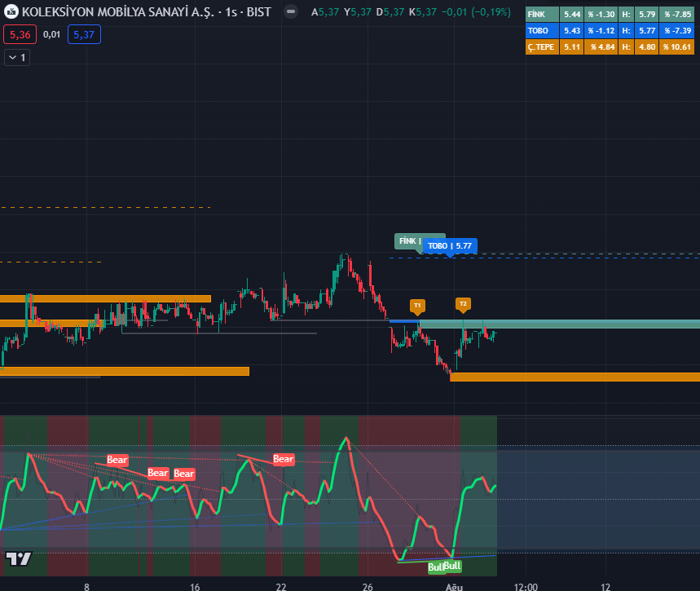Click the TOBO row name cell in table
This screenshot has width=700, height=591.
[542, 31]
